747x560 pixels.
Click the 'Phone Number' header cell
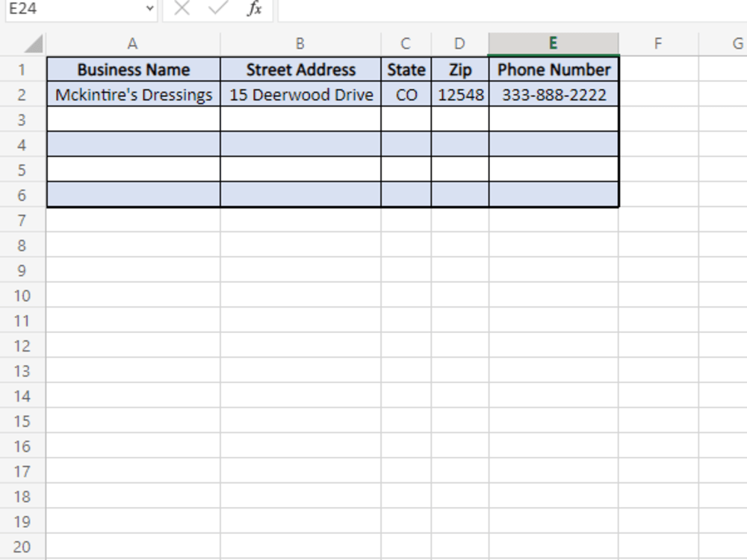tap(554, 69)
